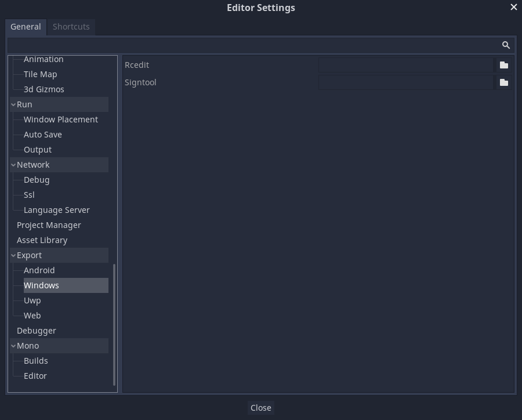This screenshot has height=420, width=522.
Task: Open the Mono Builds settings
Action: tap(35, 361)
